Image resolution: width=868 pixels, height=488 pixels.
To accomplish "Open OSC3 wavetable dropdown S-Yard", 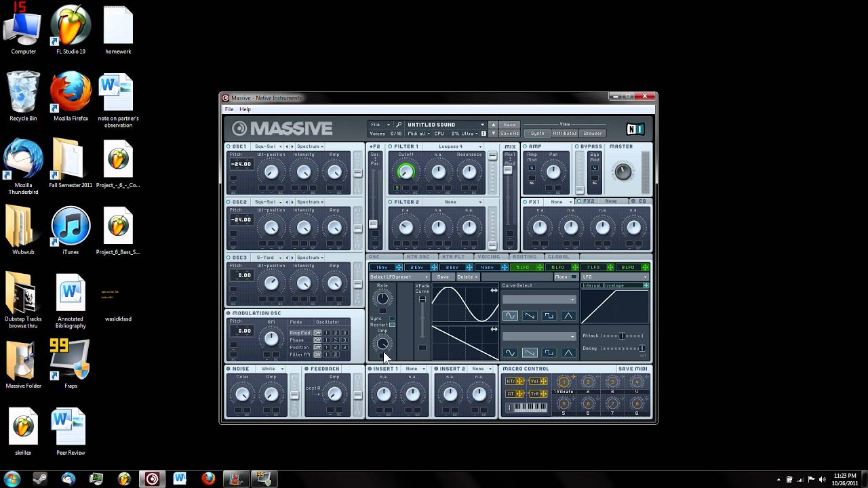I will pyautogui.click(x=267, y=258).
